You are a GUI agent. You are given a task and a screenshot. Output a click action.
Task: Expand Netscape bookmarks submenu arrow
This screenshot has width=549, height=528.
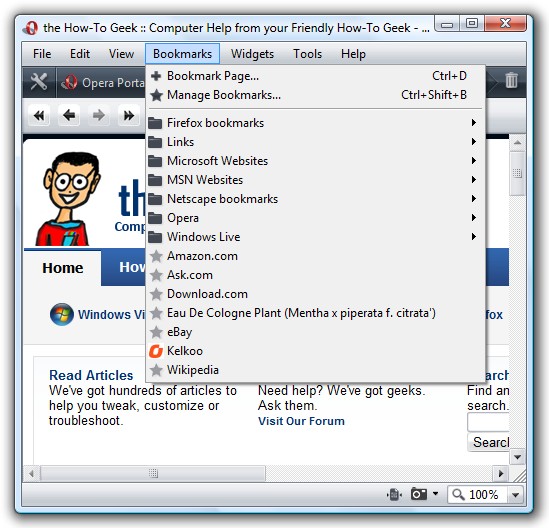pos(474,199)
